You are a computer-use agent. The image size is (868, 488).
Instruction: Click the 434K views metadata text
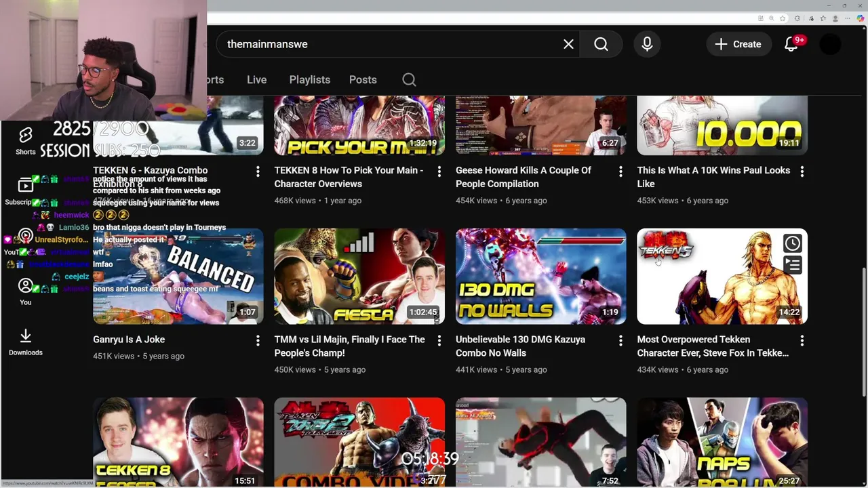(658, 369)
